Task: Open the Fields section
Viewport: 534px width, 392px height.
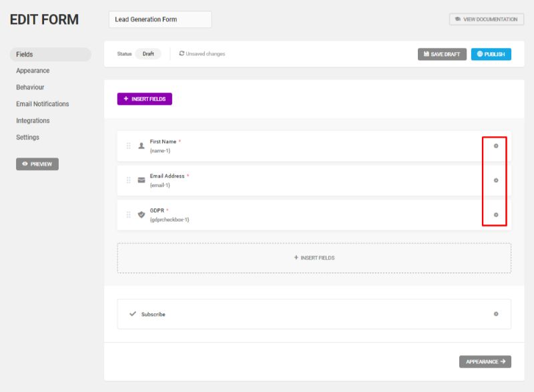Action: (51, 55)
